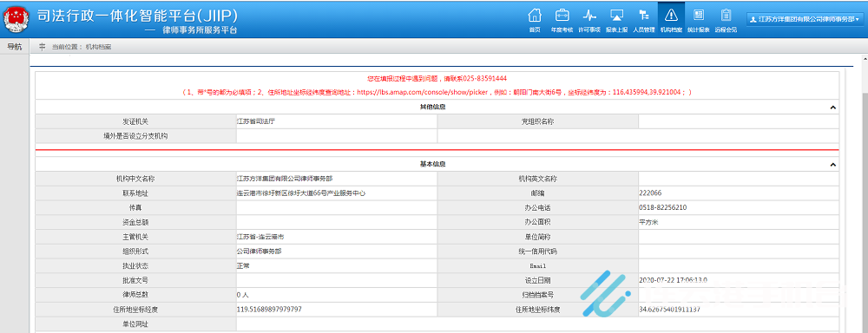Select the 江苏省-连云港市 value

(260, 236)
